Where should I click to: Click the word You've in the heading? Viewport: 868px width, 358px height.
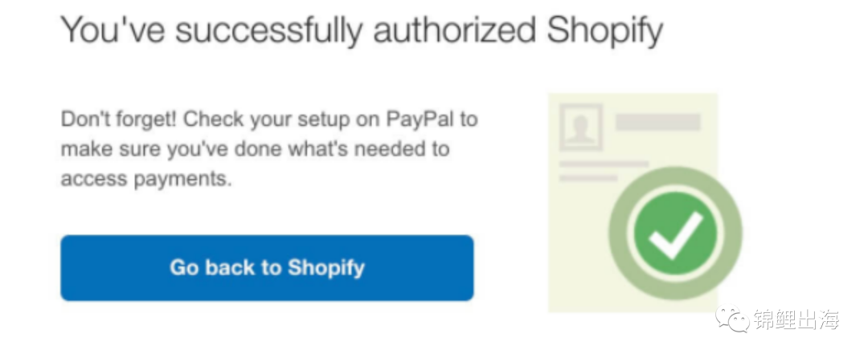point(112,31)
